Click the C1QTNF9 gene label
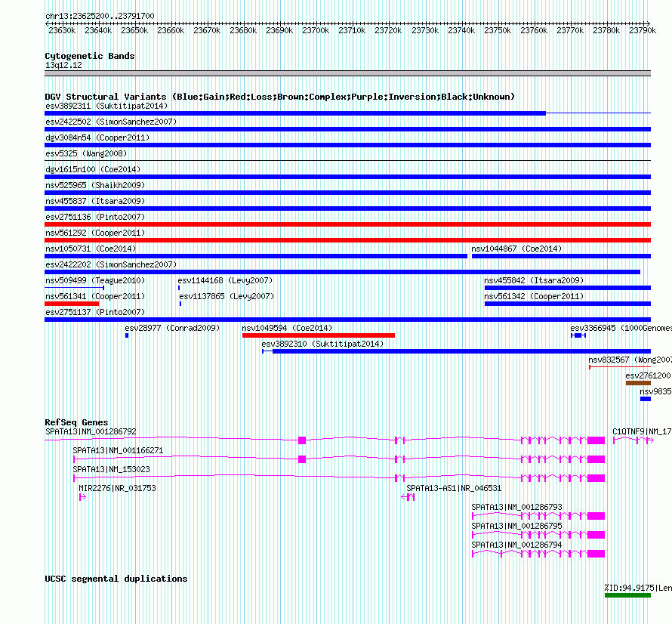 click(642, 432)
